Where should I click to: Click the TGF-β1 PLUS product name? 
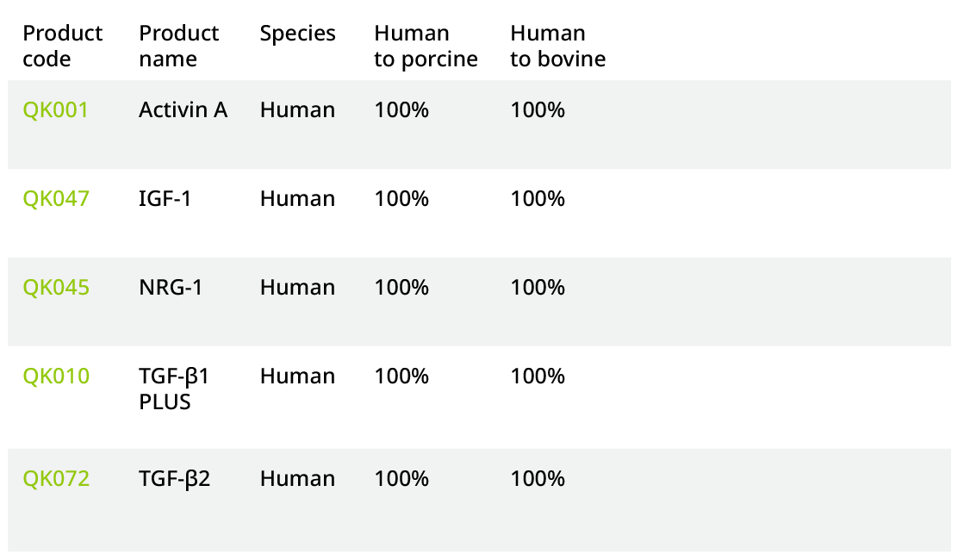click(x=174, y=389)
